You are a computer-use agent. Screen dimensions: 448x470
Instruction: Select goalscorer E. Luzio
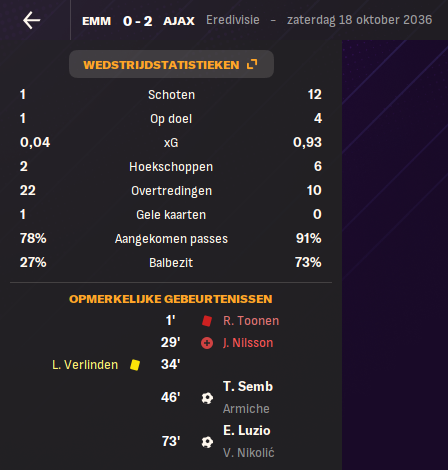point(247,431)
